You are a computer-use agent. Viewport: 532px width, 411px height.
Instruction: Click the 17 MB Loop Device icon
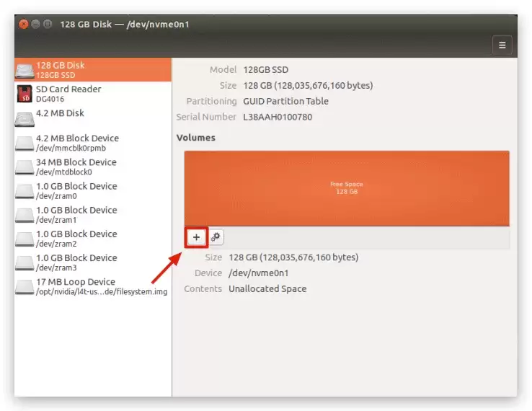pos(25,287)
